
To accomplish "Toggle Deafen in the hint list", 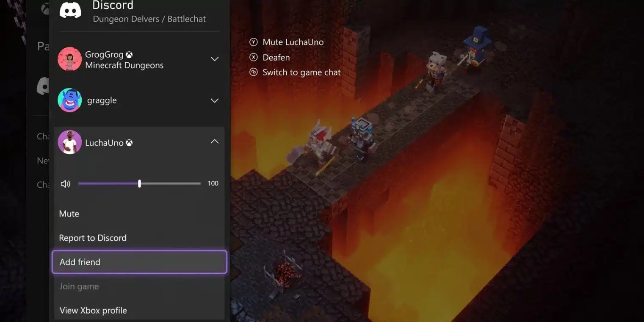I will [x=276, y=57].
